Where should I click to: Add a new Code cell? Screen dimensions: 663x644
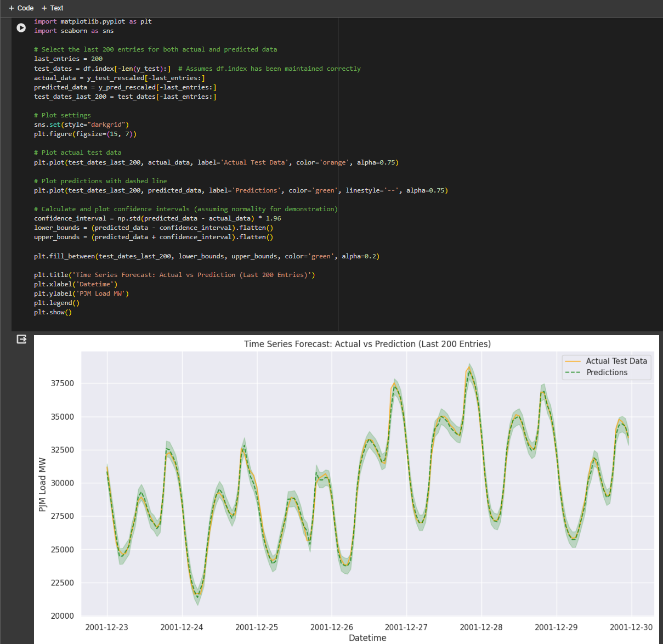point(21,8)
